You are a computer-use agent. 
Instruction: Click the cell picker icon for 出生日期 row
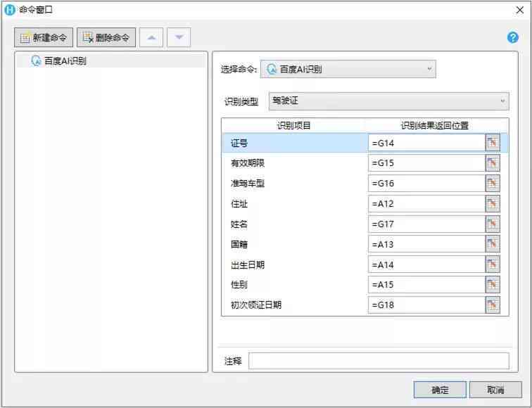493,264
